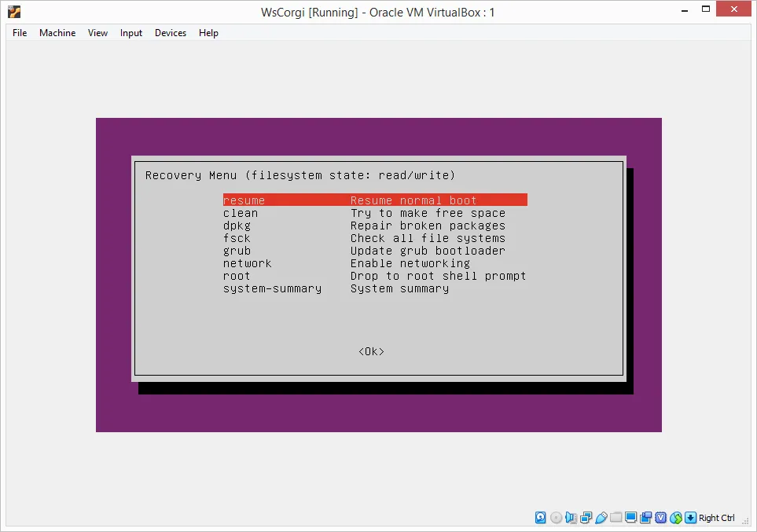
Task: Click the <Ok> button in Recovery Menu
Action: (x=371, y=351)
